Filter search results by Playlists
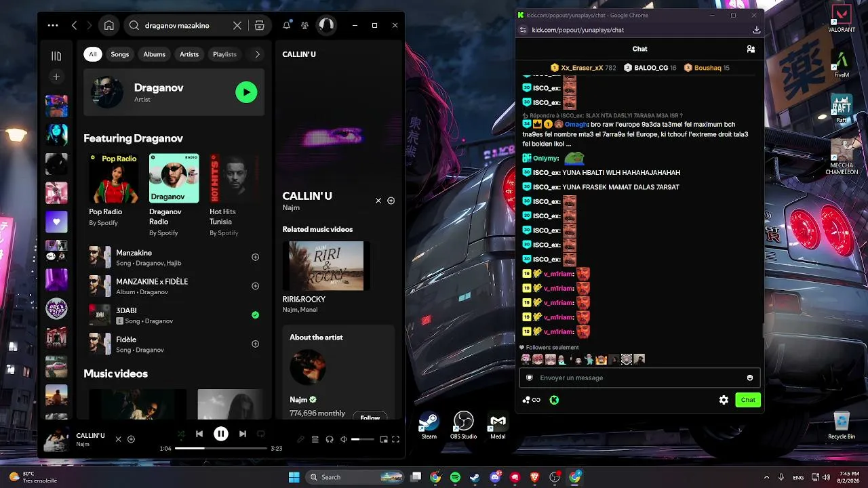 coord(224,54)
